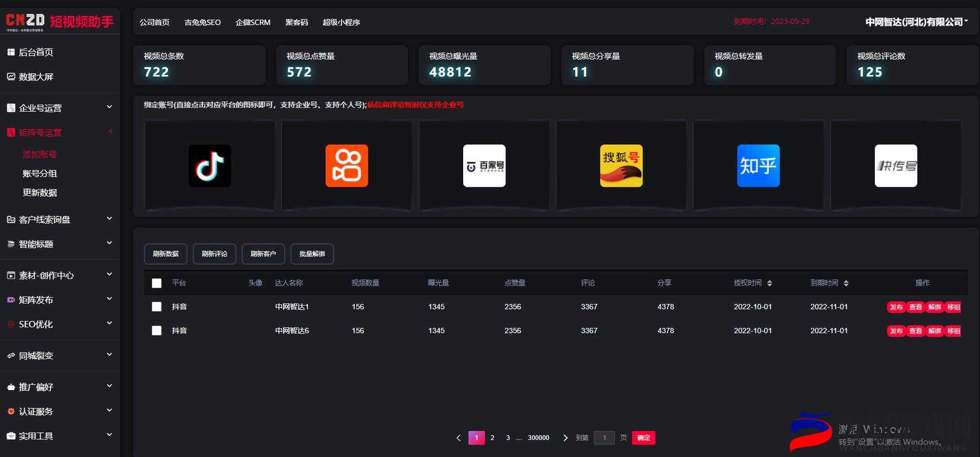Image resolution: width=980 pixels, height=457 pixels.
Task: Click the 快传号 platform icon
Action: click(x=896, y=166)
